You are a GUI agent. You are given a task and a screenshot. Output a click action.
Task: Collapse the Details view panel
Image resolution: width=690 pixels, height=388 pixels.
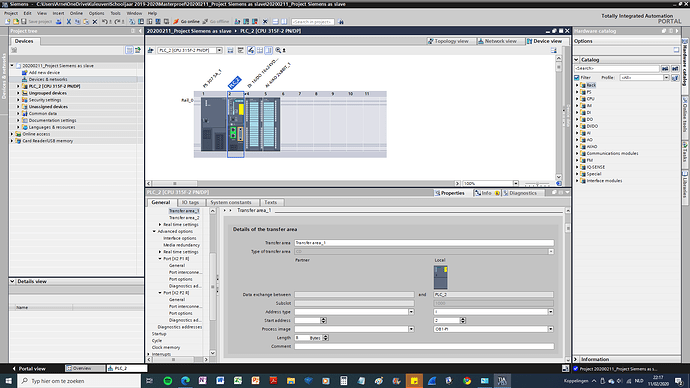tap(12, 282)
